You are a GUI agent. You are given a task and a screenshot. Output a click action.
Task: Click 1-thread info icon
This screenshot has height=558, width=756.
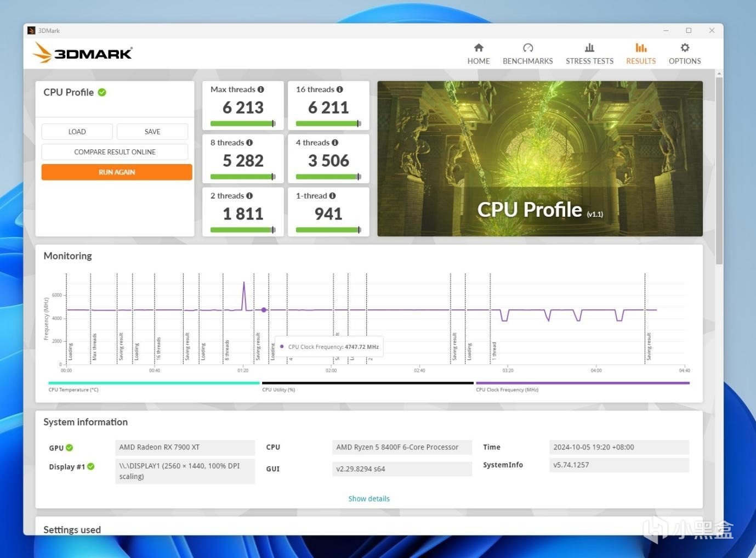pyautogui.click(x=333, y=196)
